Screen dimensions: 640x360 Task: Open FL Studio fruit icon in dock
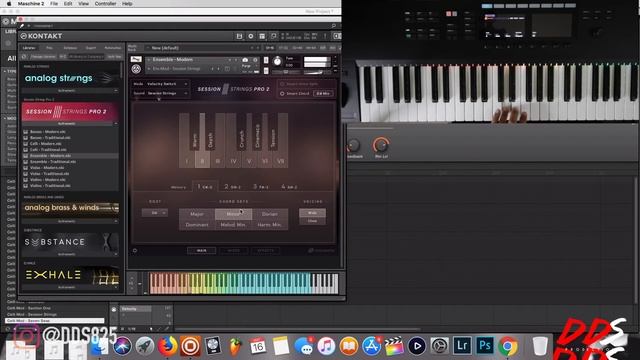[x=235, y=346]
